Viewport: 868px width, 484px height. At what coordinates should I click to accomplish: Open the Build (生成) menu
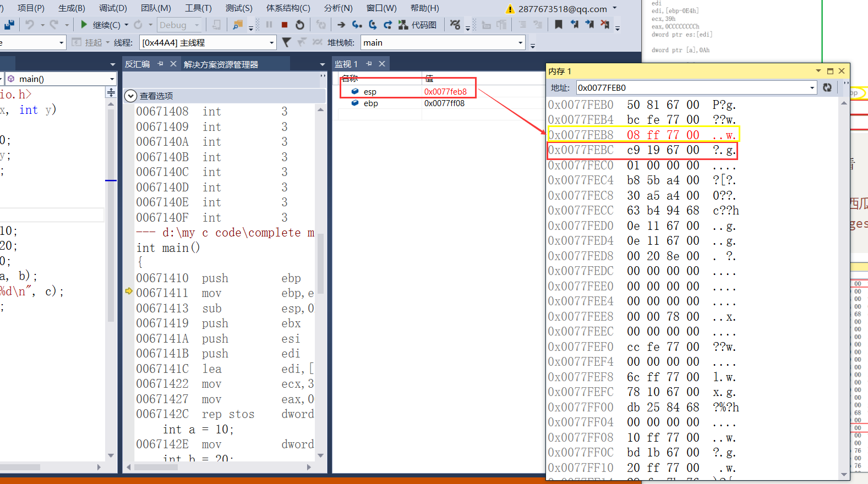[x=72, y=8]
